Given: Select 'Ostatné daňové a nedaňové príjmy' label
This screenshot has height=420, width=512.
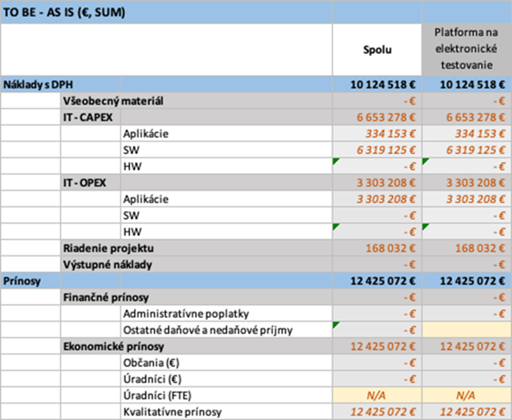Looking at the screenshot, I should 208,330.
